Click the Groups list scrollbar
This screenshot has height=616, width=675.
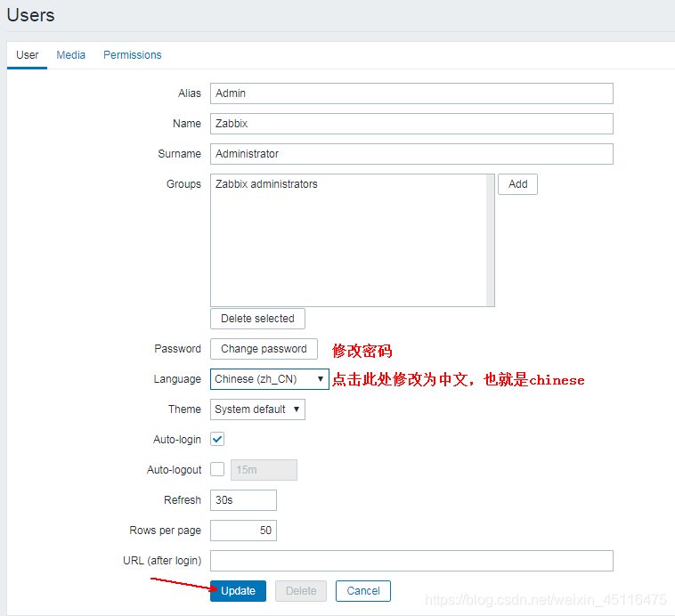pos(490,240)
